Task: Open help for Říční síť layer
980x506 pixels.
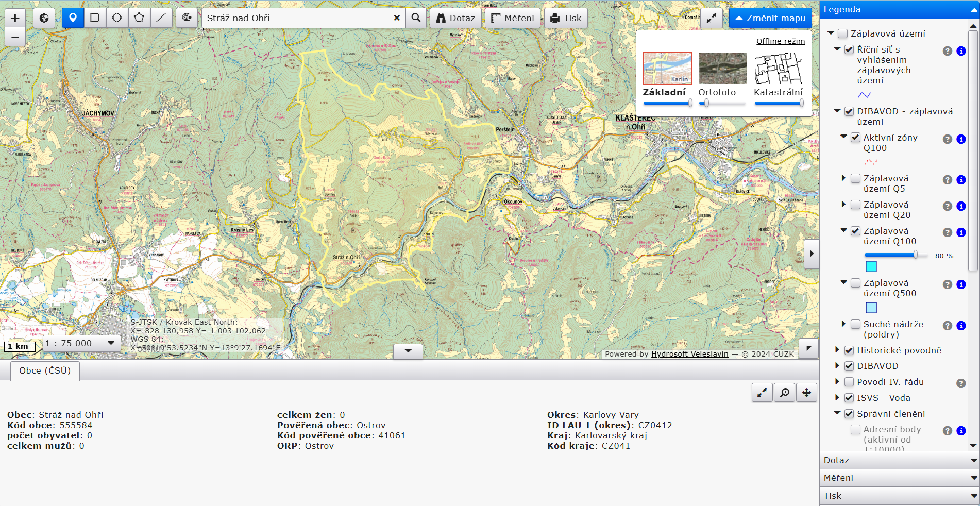Action: 948,51
